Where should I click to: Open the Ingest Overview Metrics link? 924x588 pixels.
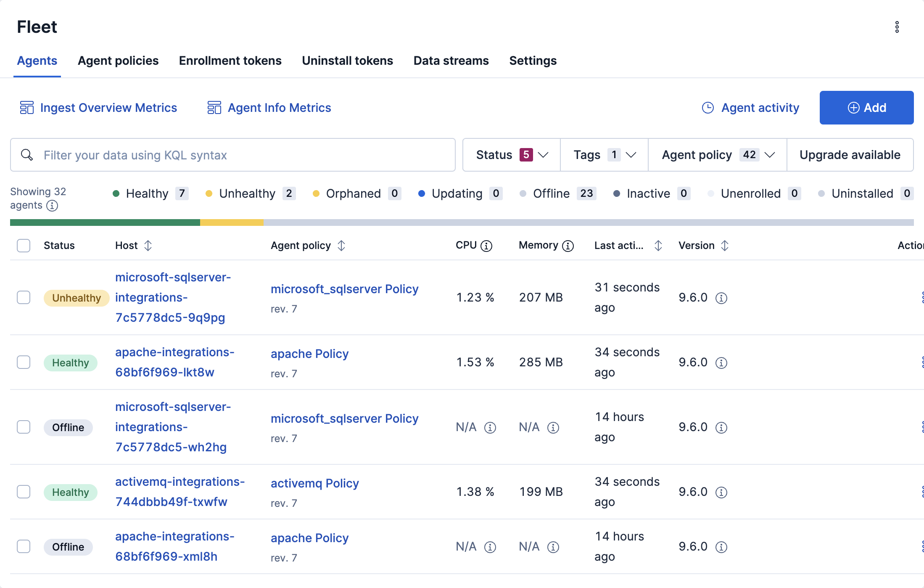(108, 108)
